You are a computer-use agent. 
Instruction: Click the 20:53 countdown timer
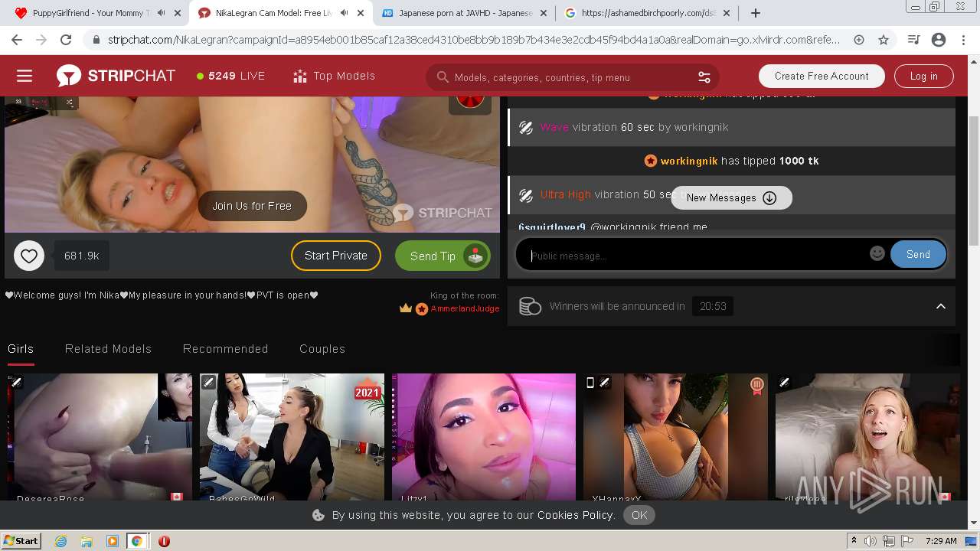[x=712, y=306]
